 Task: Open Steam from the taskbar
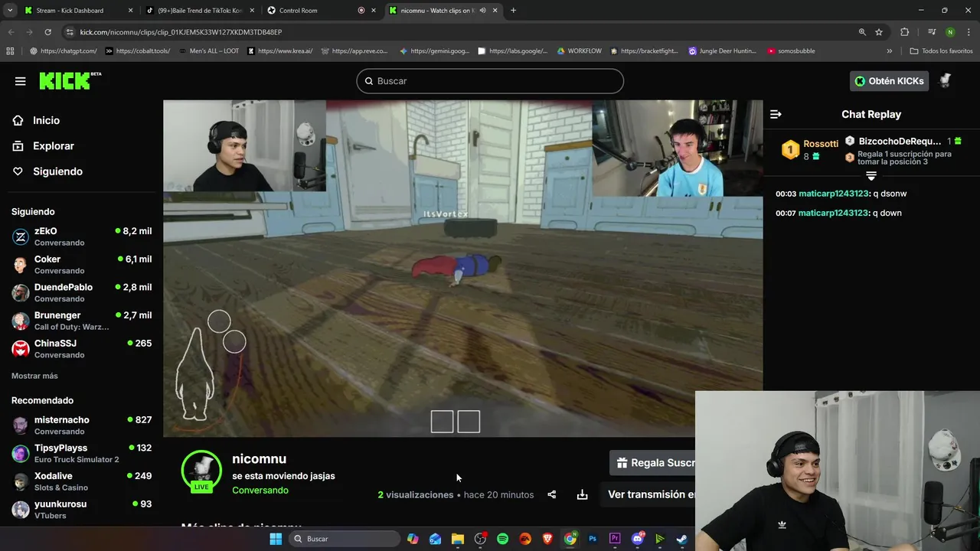coord(681,539)
